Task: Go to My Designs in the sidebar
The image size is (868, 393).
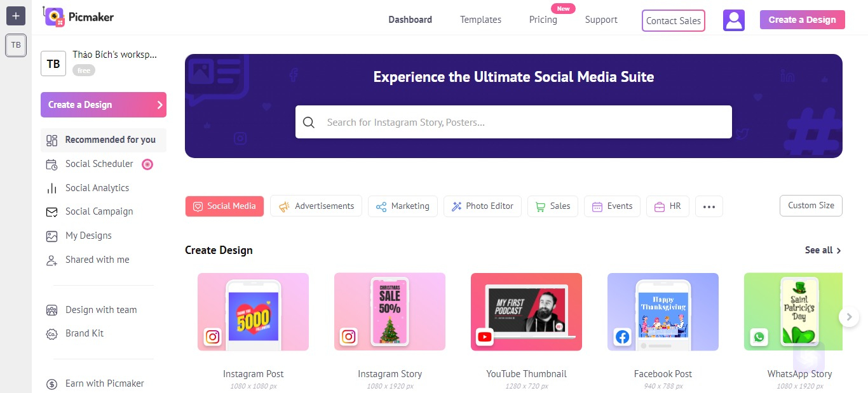Action: 88,236
